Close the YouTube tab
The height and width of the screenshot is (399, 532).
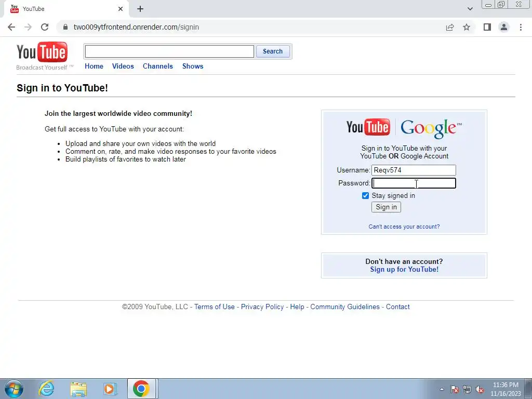tap(121, 9)
